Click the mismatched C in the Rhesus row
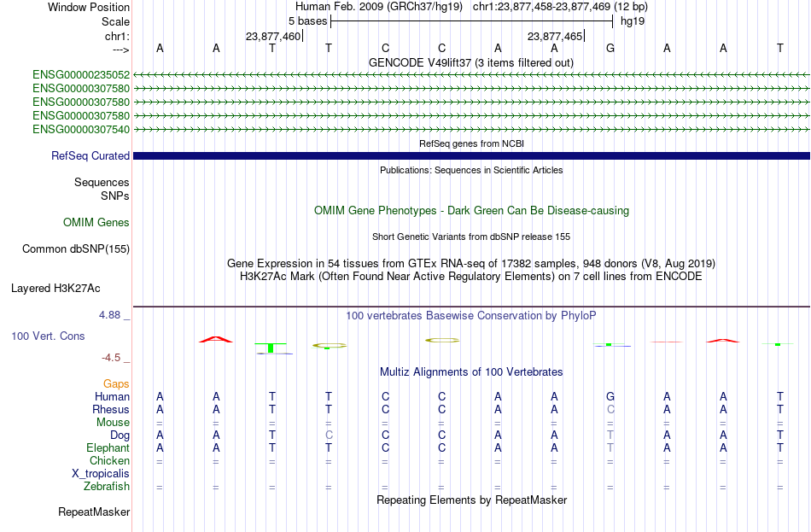Image resolution: width=811 pixels, height=532 pixels. click(610, 410)
